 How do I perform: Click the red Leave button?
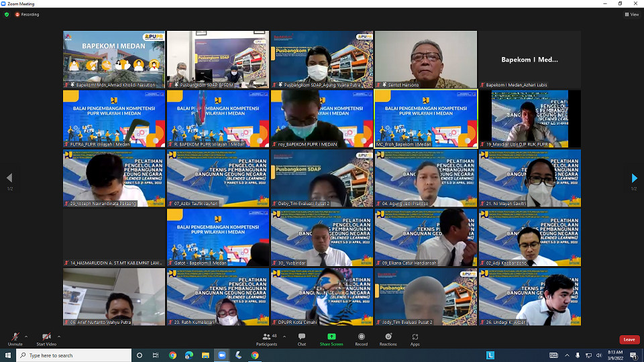click(629, 339)
